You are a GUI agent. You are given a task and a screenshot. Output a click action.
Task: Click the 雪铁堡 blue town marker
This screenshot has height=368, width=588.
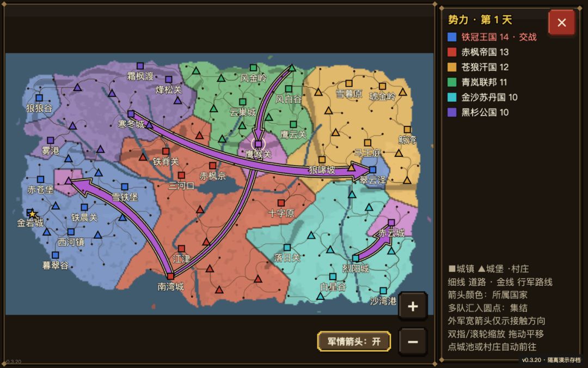(125, 187)
